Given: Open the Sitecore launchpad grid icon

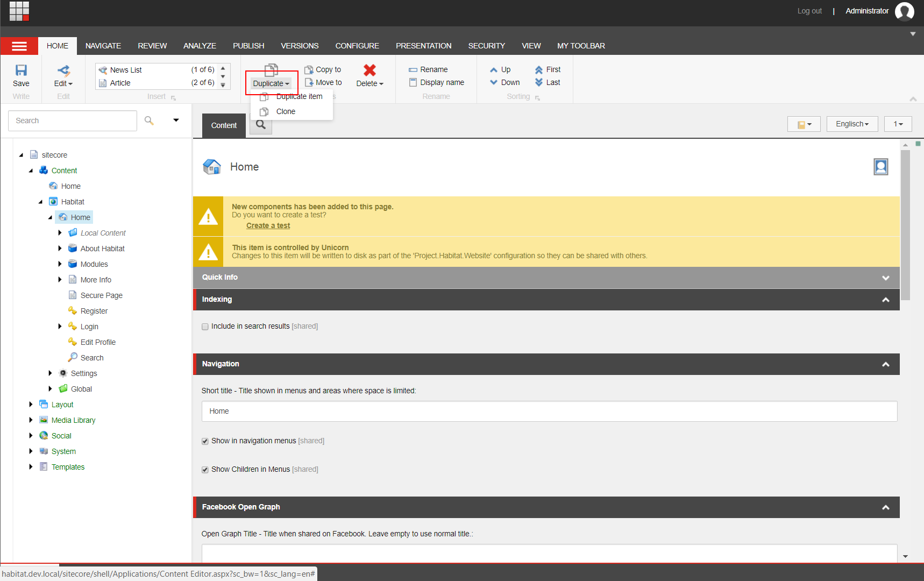Looking at the screenshot, I should tap(19, 11).
